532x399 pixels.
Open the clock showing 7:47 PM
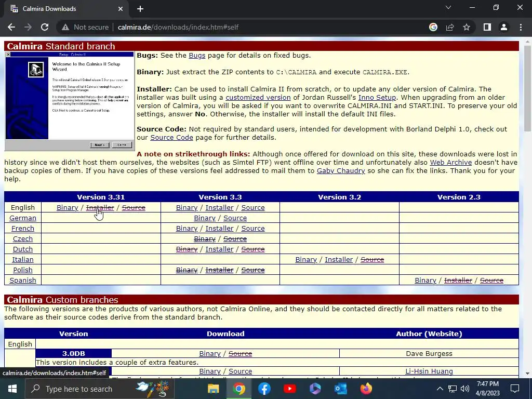[488, 389]
